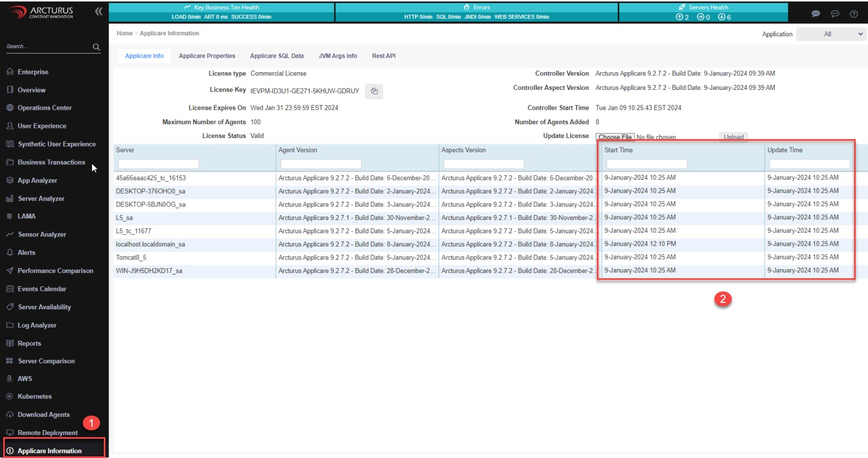868x458 pixels.
Task: Open Kubernetes section
Action: coord(34,396)
